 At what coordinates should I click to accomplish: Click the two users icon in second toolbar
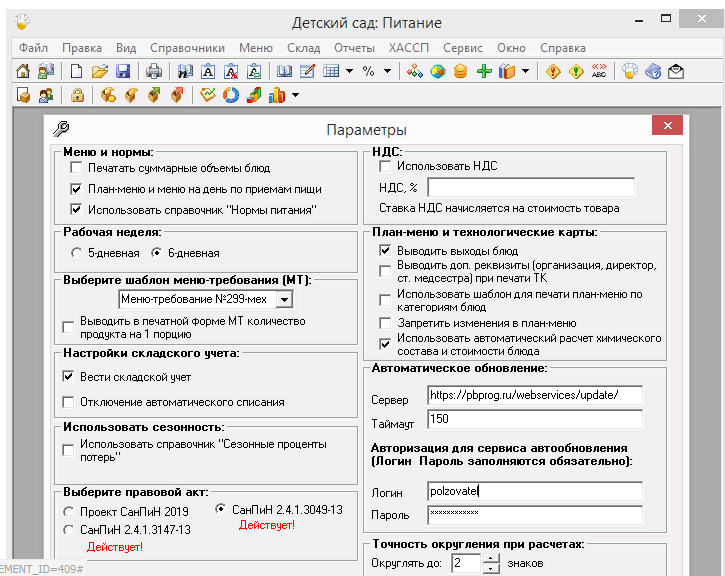click(x=46, y=95)
